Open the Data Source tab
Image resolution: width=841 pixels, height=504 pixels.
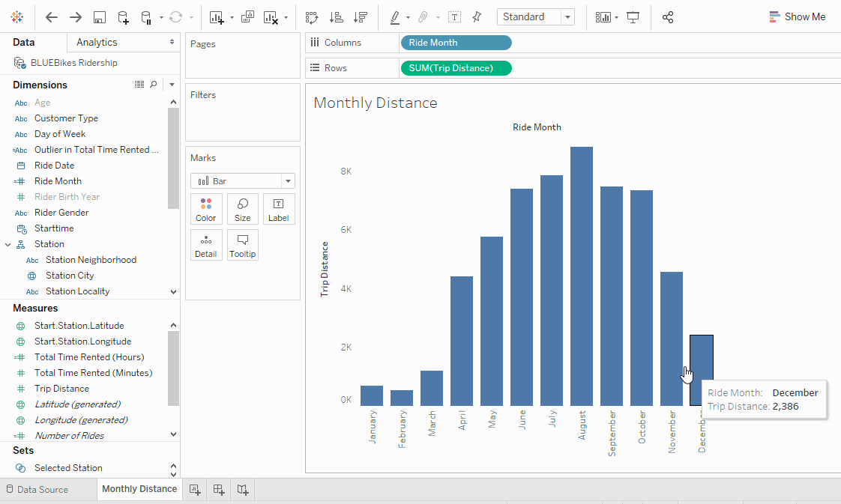click(x=37, y=489)
